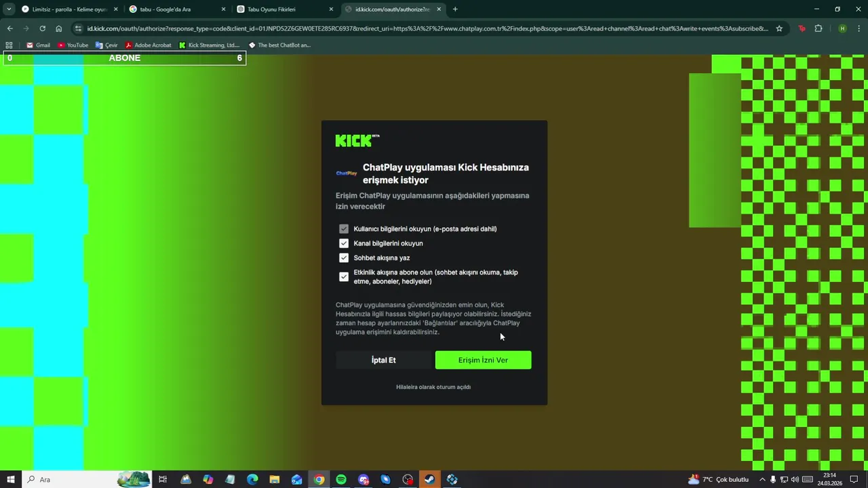Click 'İptal Et' button
This screenshot has height=488, width=868.
383,360
